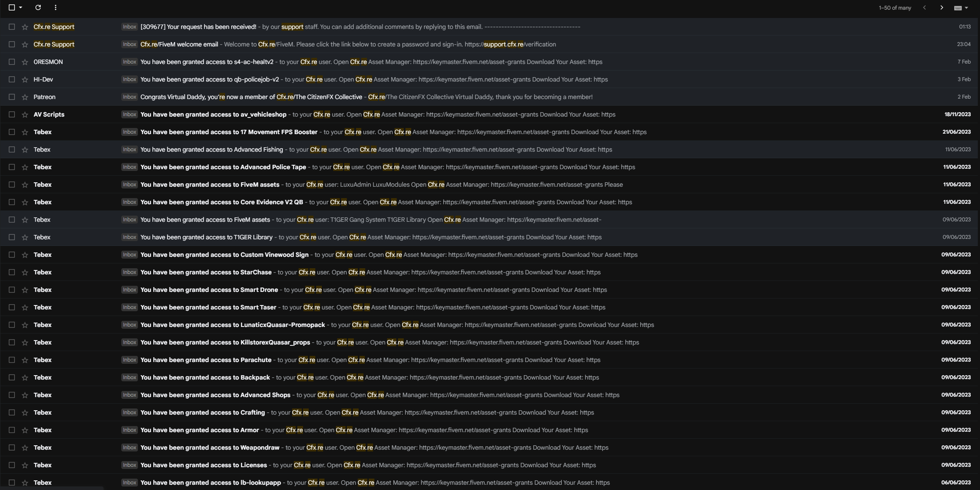Check the Licenses email checkbox
This screenshot has height=490, width=980.
click(x=12, y=465)
